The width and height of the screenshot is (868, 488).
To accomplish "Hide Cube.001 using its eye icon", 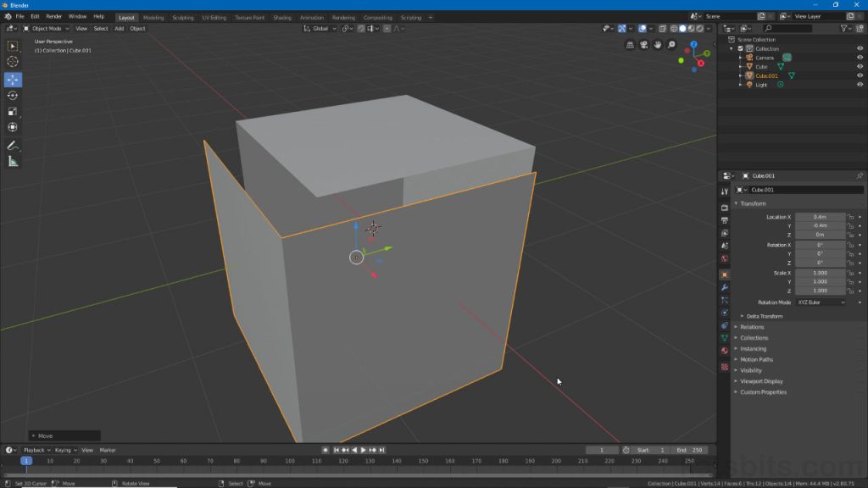I will pyautogui.click(x=859, y=75).
